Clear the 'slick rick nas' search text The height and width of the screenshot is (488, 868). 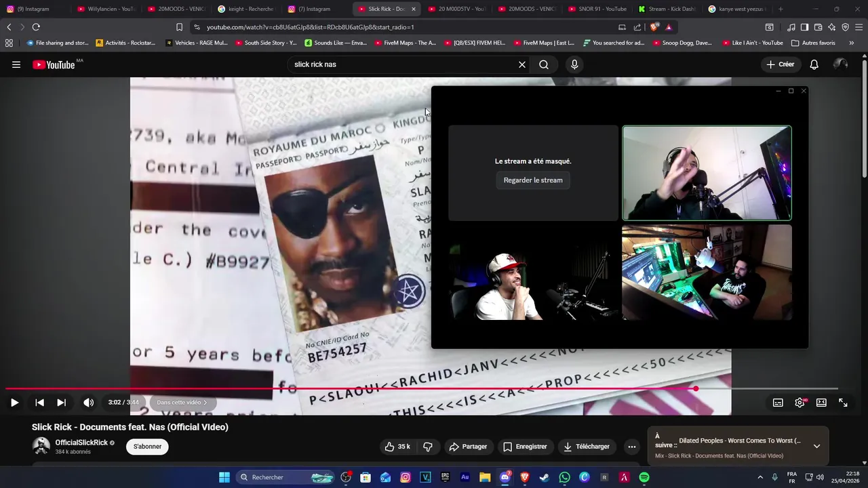(x=522, y=64)
